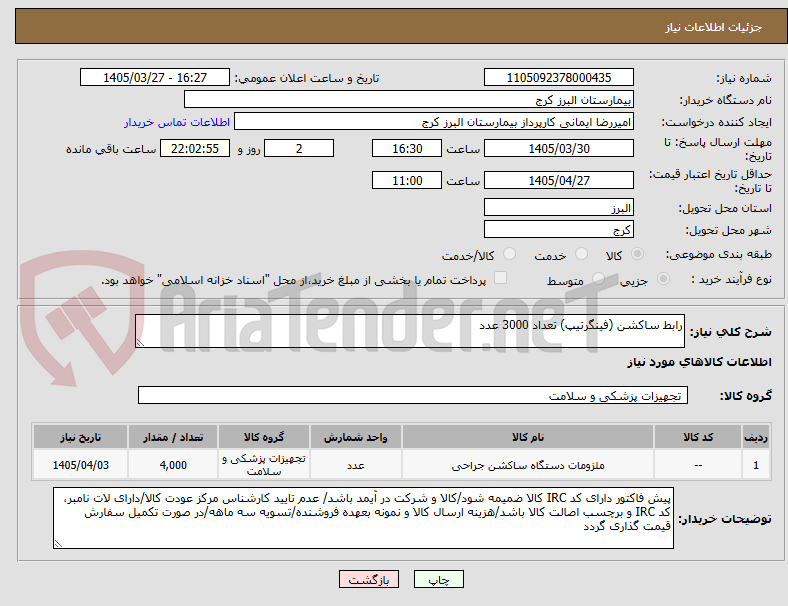Viewport: 788px width, 606px height.
Task: Click the page title جزئیات اطلاعات نیاز
Action: pyautogui.click(x=713, y=27)
